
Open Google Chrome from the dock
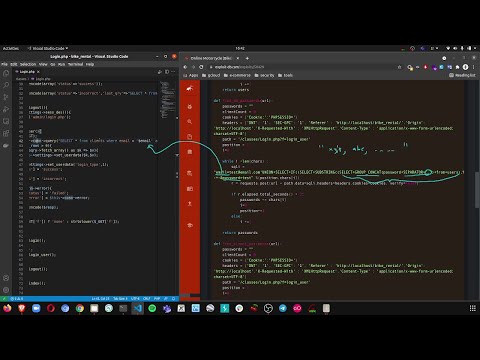click(80, 308)
